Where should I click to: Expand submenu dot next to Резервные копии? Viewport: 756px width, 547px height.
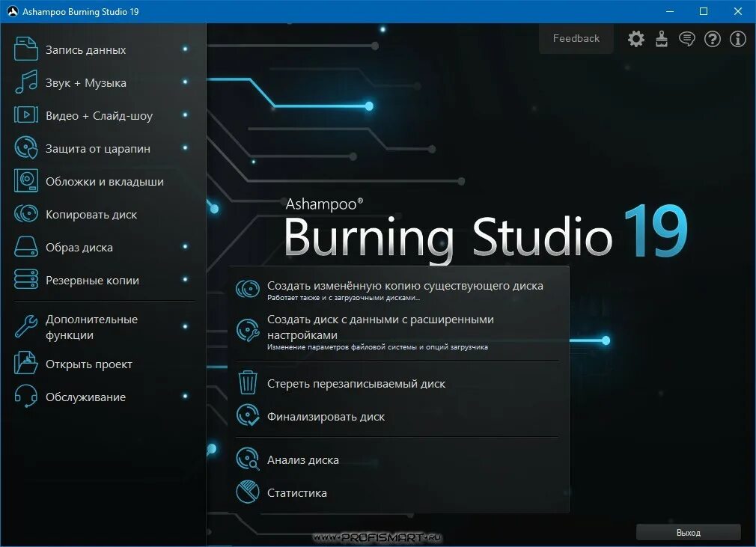click(185, 279)
